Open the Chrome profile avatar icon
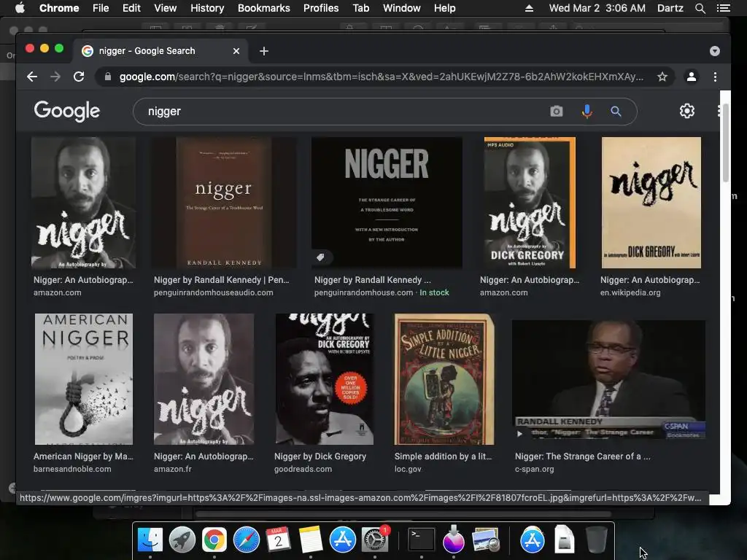The image size is (747, 560). pos(692,77)
